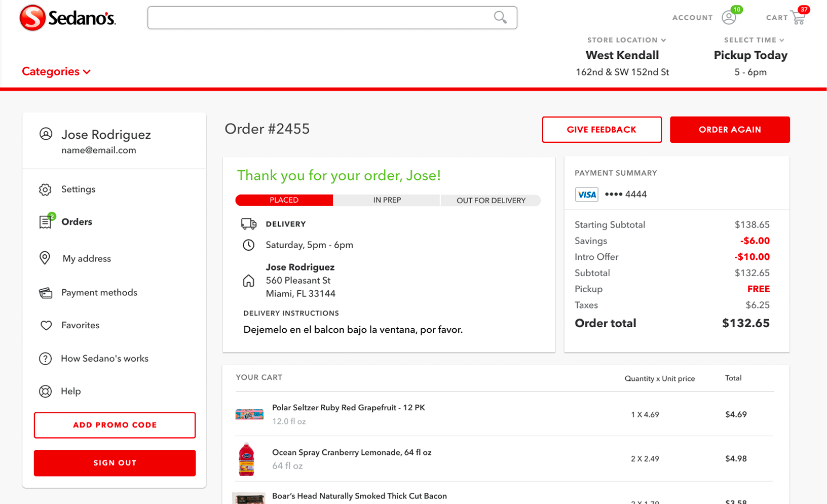Click the Give Feedback button
This screenshot has width=827, height=504.
(602, 130)
